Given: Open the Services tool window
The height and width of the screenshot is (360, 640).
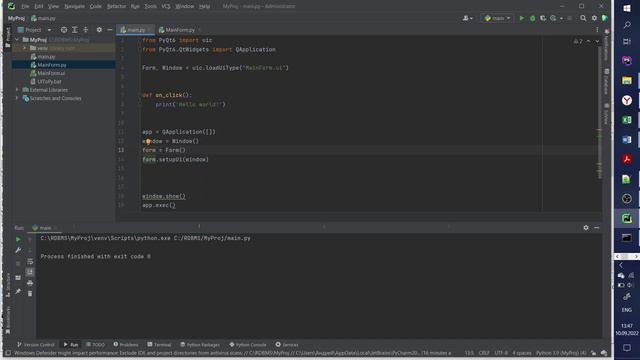Looking at the screenshot, I should click(287, 345).
